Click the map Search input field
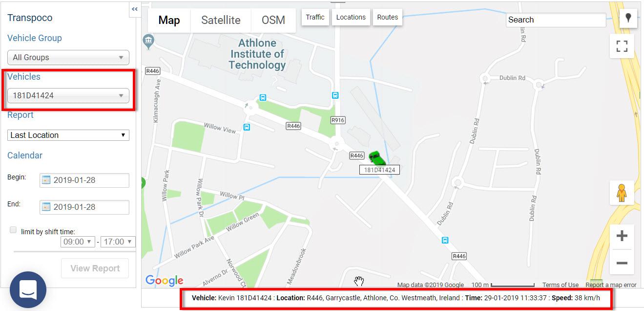644x311 pixels. tap(556, 20)
